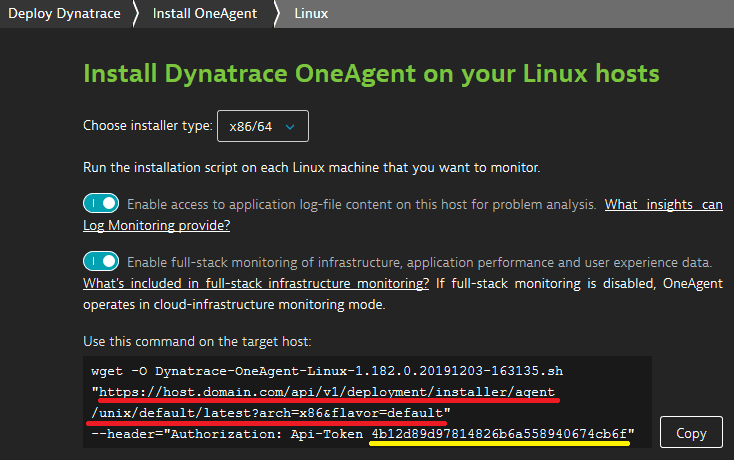Open 'What insights can Log Monitoring provide?' link
This screenshot has width=734, height=460.
tap(663, 204)
